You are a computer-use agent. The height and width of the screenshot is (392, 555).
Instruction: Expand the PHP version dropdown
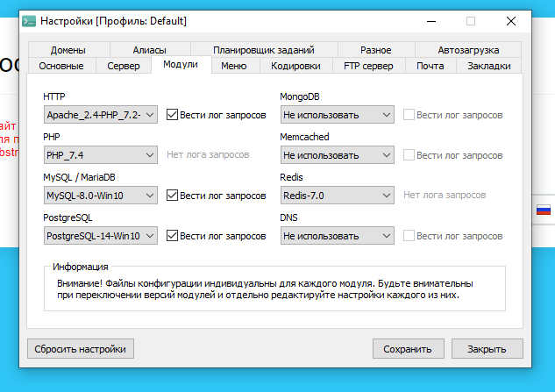(101, 155)
